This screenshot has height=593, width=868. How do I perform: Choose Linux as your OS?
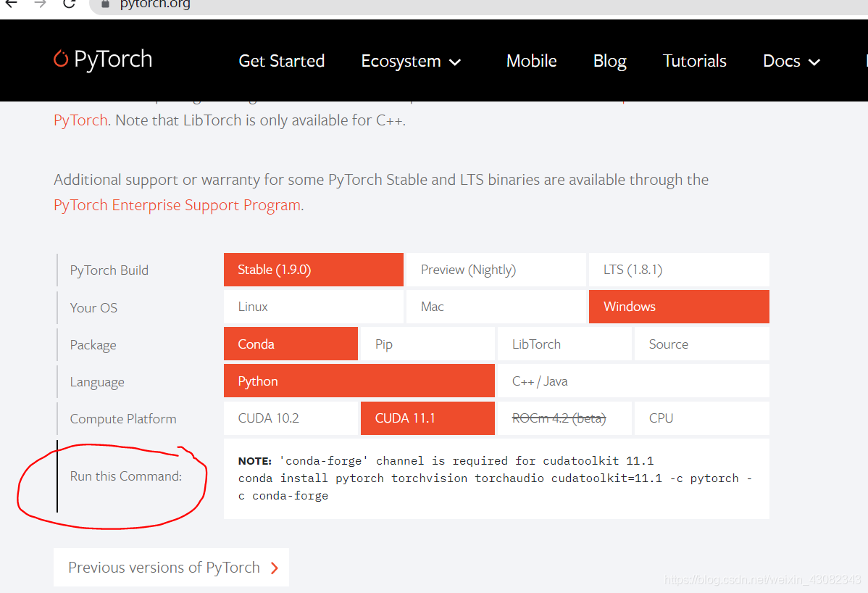coord(313,307)
